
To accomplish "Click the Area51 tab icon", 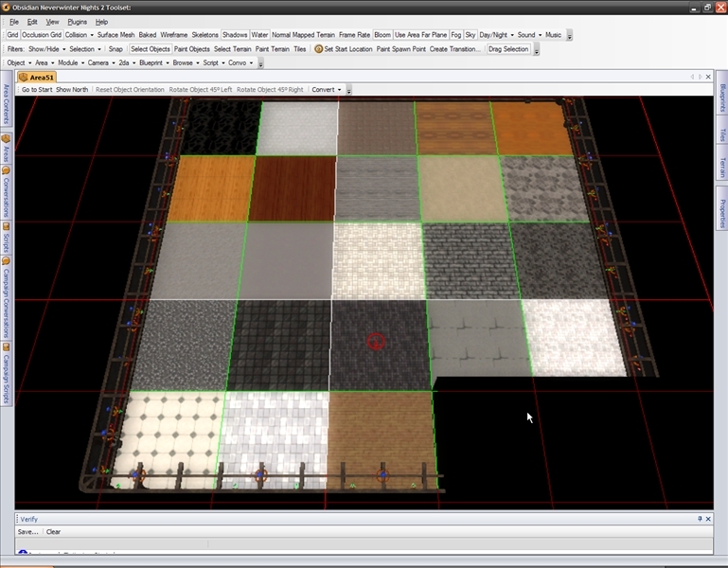I will point(24,76).
